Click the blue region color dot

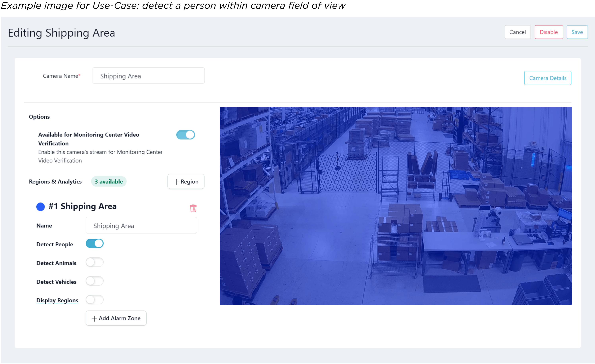(41, 206)
